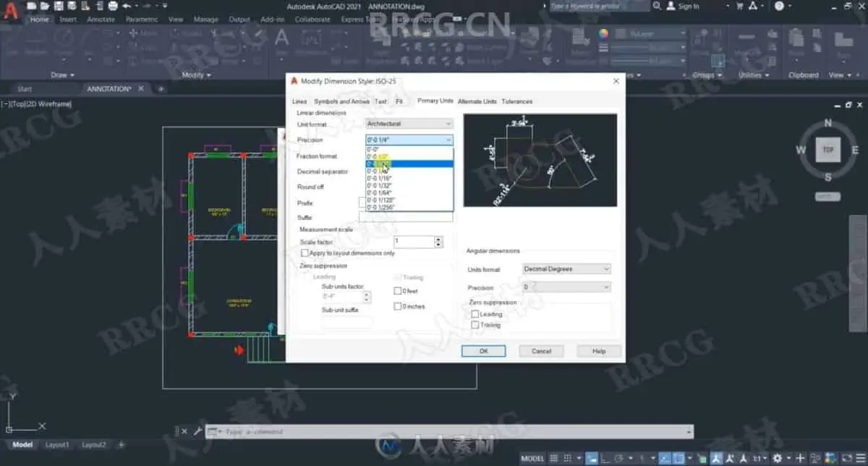Click the layer color wheel icon in ribbon
868x466 pixels.
(604, 33)
